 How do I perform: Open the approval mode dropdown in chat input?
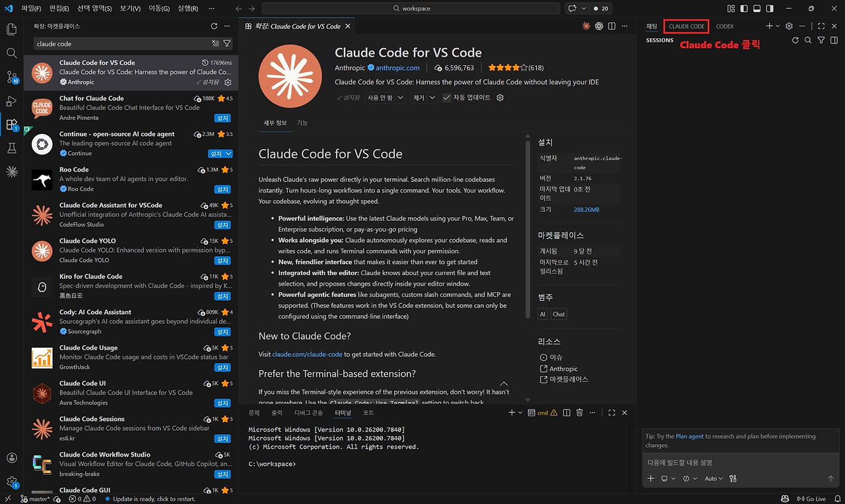691,479
